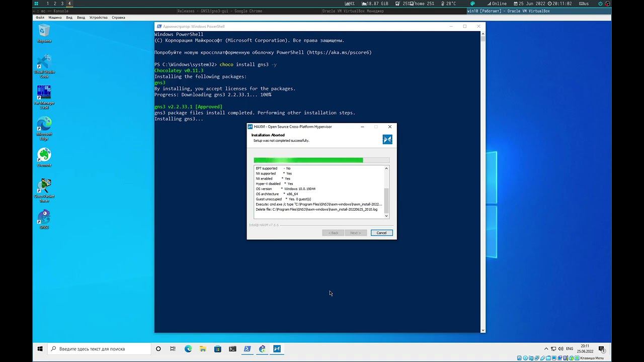Click the 'OS version' log line
The height and width of the screenshot is (362, 644).
pyautogui.click(x=286, y=189)
